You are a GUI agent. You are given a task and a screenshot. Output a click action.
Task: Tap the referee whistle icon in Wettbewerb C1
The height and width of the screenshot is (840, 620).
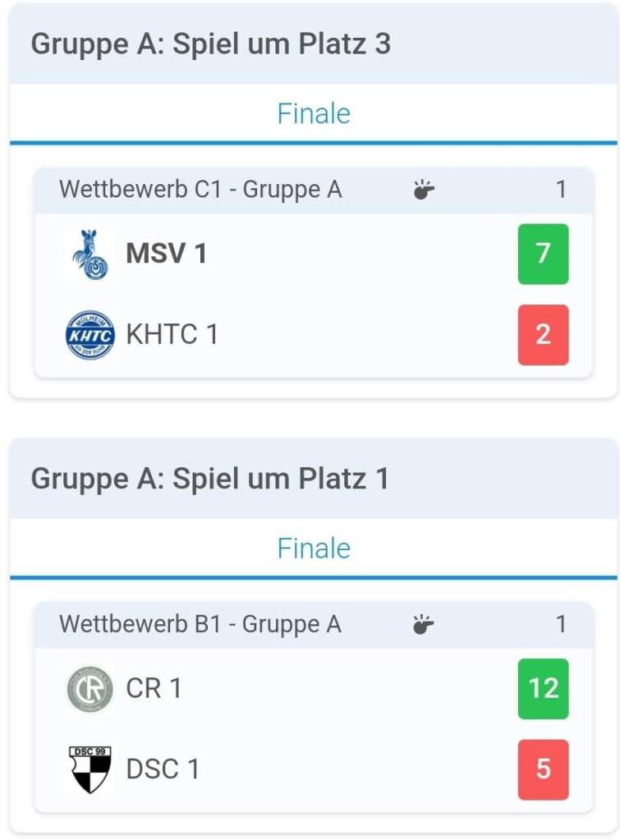pyautogui.click(x=424, y=190)
